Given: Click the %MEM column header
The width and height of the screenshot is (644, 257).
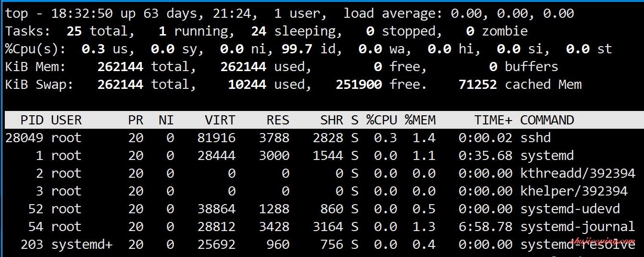Looking at the screenshot, I should (x=420, y=120).
